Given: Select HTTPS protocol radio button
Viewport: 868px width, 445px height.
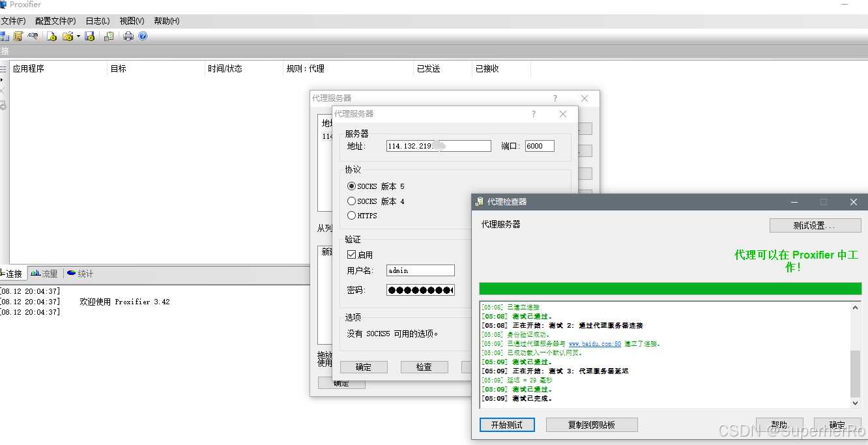Looking at the screenshot, I should pos(352,216).
